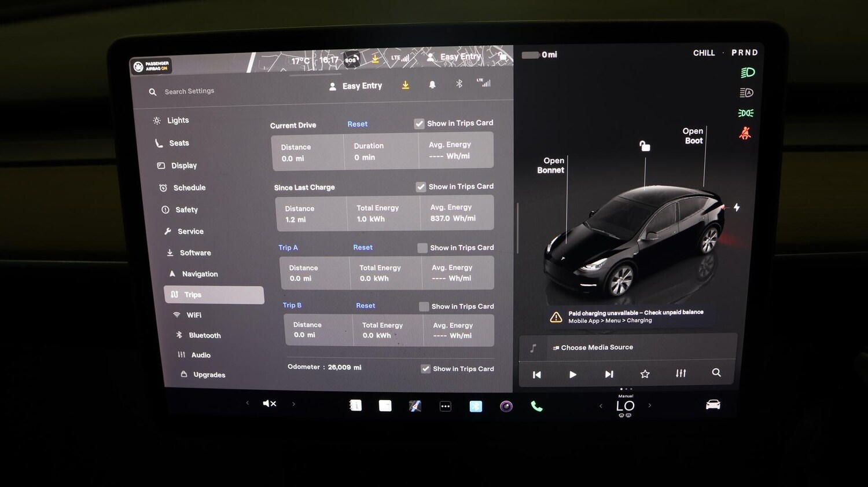
Task: Mute audio with the speaker icon
Action: pyautogui.click(x=269, y=403)
